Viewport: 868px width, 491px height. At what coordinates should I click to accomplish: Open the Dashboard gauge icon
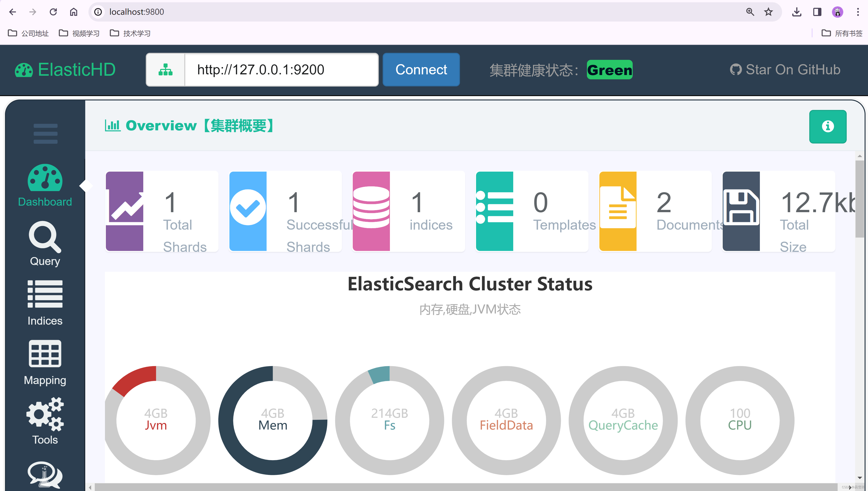pos(45,178)
